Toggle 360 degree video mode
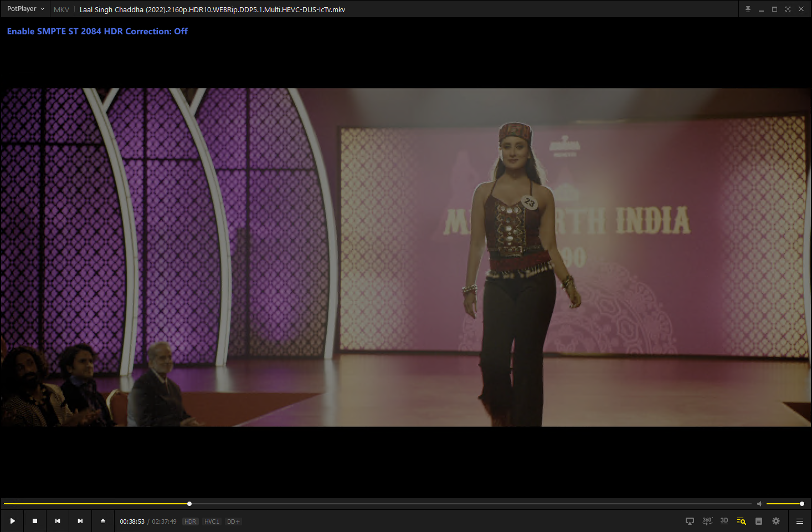Viewport: 812px width, 532px height. (707, 521)
